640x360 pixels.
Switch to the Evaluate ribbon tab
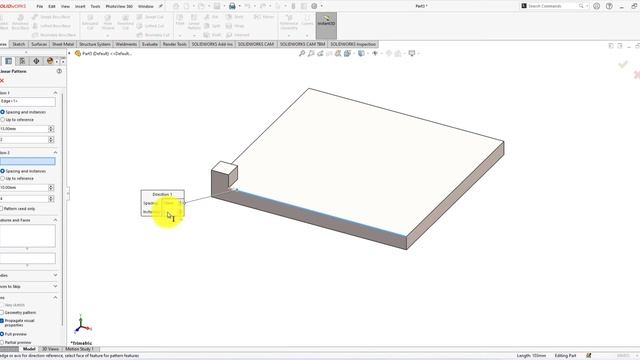150,44
